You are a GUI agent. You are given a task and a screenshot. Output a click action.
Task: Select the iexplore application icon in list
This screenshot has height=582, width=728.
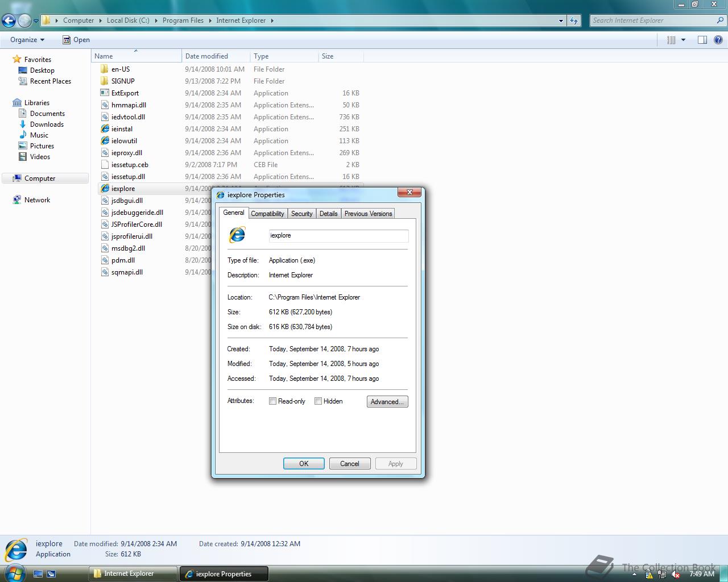pyautogui.click(x=105, y=189)
